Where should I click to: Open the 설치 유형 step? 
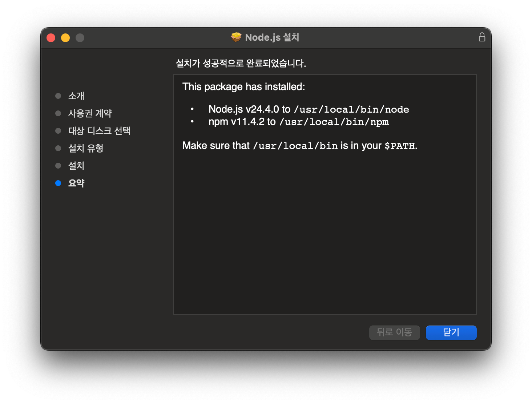86,148
